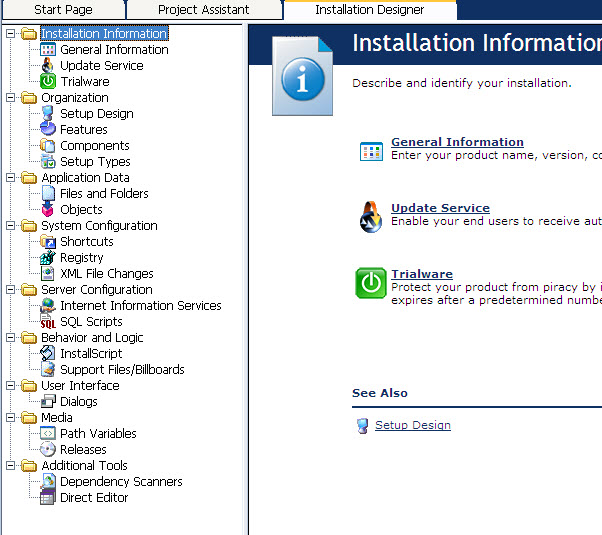Select the Registry tree label
Viewport: 602px width, 535px height.
[82, 258]
